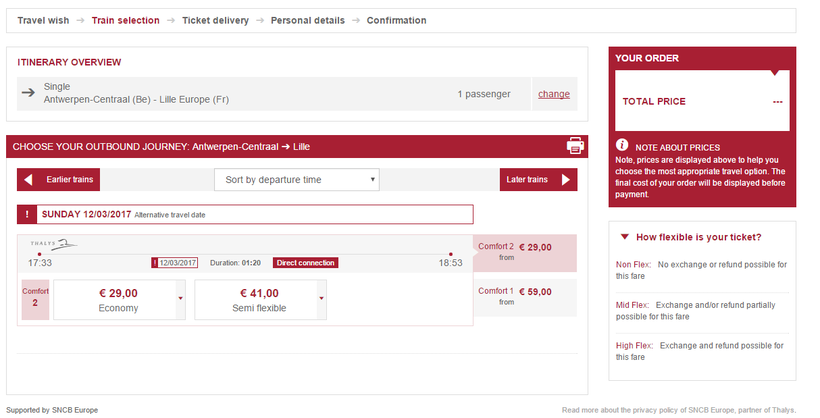Click the left arrow on Earlier trains
The image size is (820, 418).
point(28,180)
